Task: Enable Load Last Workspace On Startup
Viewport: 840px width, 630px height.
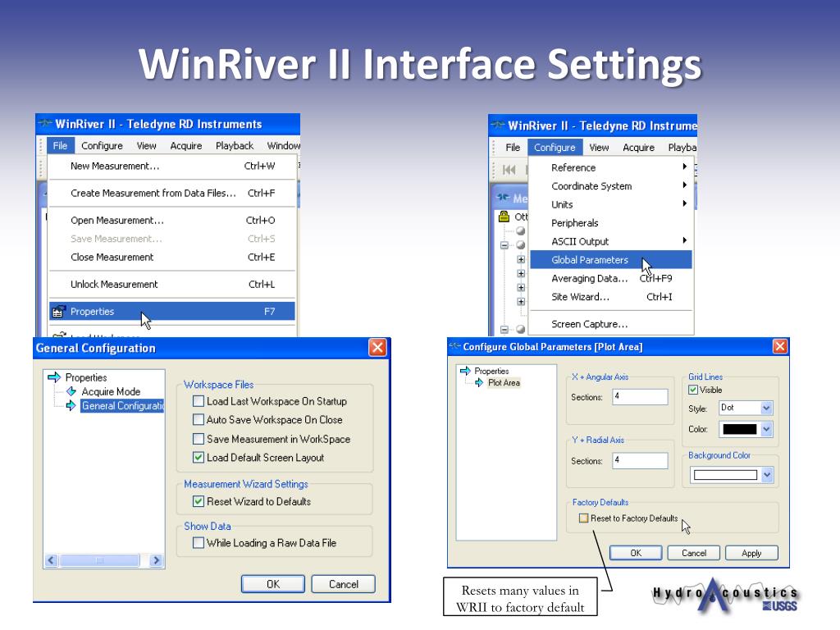Action: 199,400
